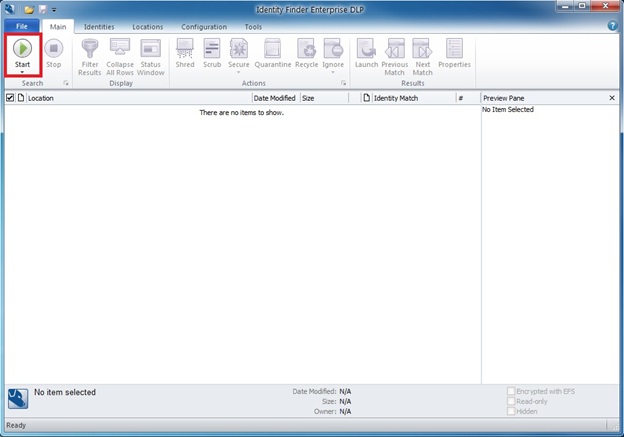This screenshot has width=624, height=437.
Task: Click the Collapse All Rows icon
Action: [x=120, y=48]
